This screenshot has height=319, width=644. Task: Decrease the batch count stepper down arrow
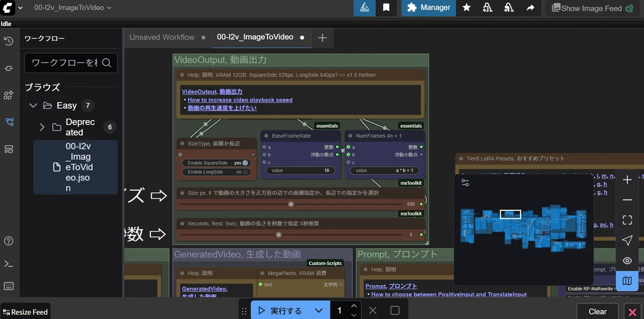pyautogui.click(x=354, y=315)
